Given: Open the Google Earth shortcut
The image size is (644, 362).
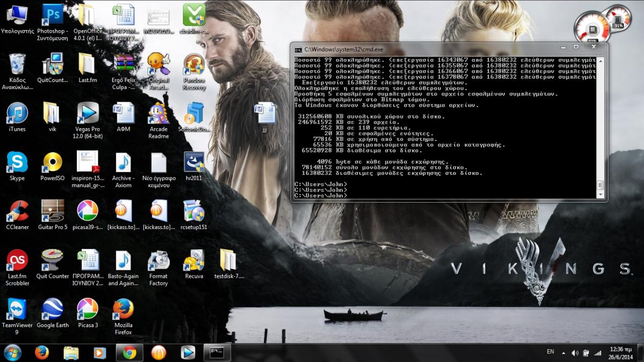Looking at the screenshot, I should coord(53,309).
